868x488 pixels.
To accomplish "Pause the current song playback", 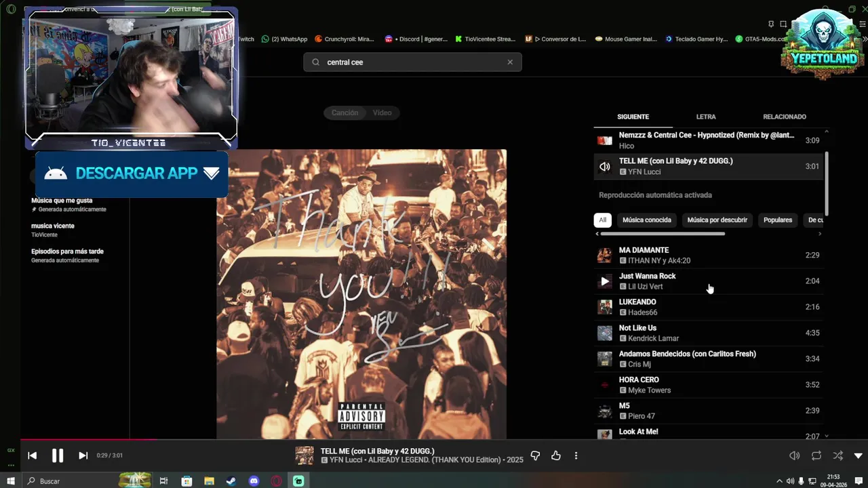I will pos(58,455).
